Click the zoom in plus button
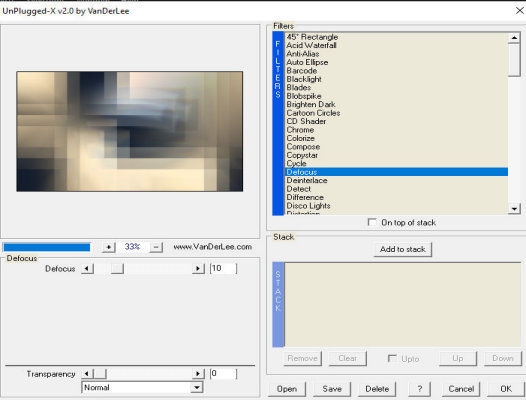 108,247
